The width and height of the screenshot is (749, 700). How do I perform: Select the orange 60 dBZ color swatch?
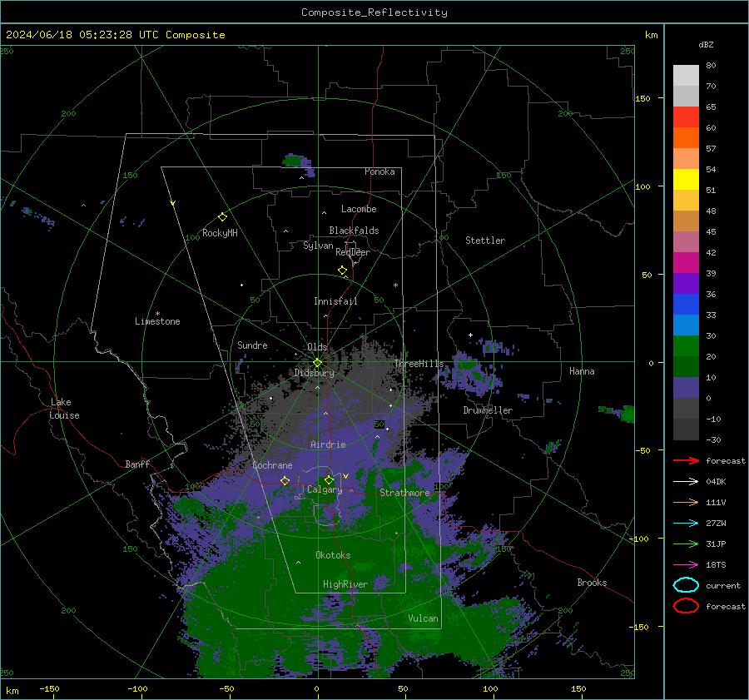686,137
